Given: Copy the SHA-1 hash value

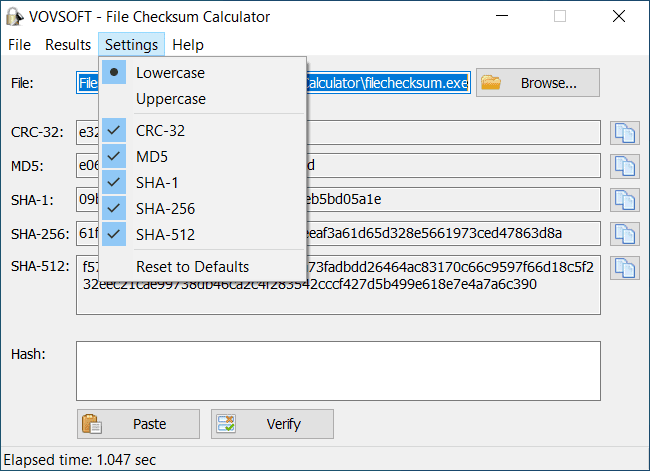Looking at the screenshot, I should coord(625,200).
